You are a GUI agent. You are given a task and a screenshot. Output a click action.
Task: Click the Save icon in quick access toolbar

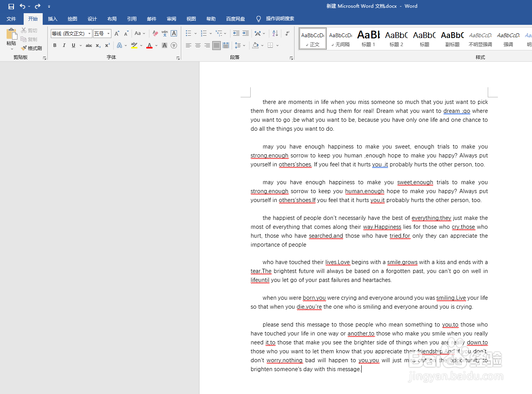click(x=11, y=6)
